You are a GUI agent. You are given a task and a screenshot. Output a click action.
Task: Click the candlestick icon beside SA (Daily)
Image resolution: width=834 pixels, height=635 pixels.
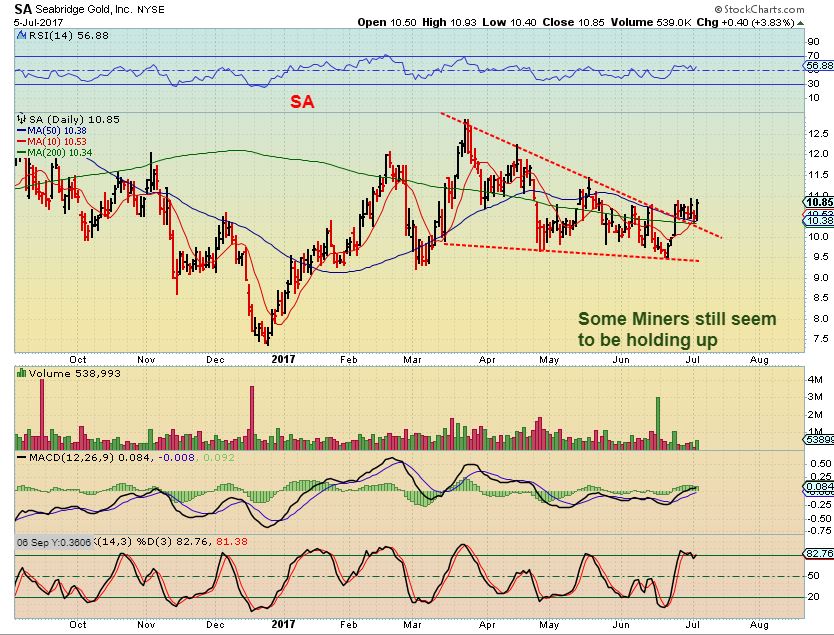pos(22,119)
